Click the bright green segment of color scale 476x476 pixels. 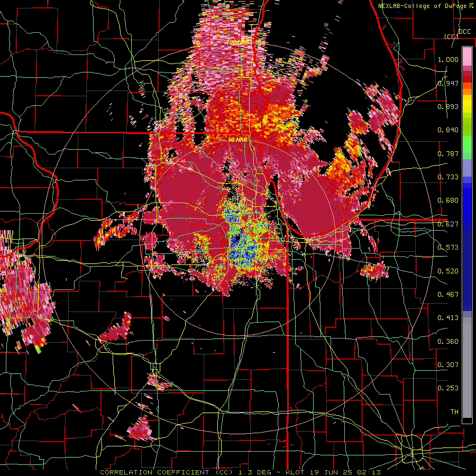(467, 144)
